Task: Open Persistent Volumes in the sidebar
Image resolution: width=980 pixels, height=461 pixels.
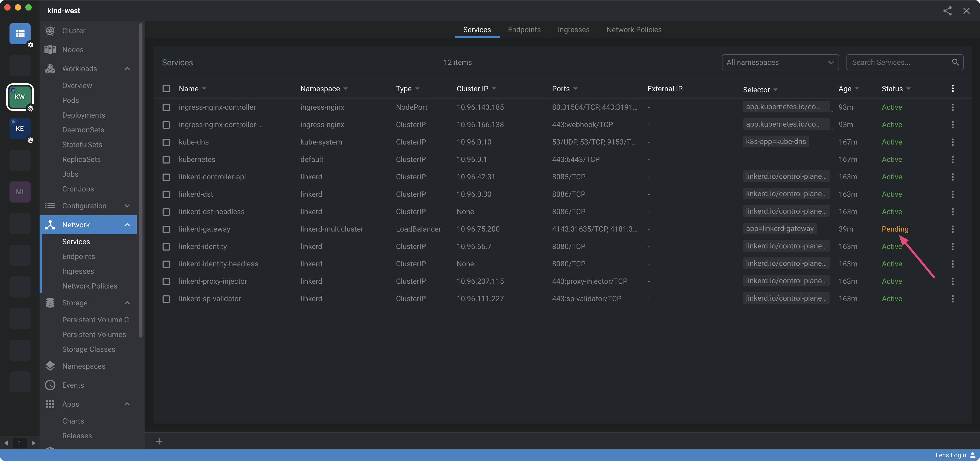Action: 94,334
